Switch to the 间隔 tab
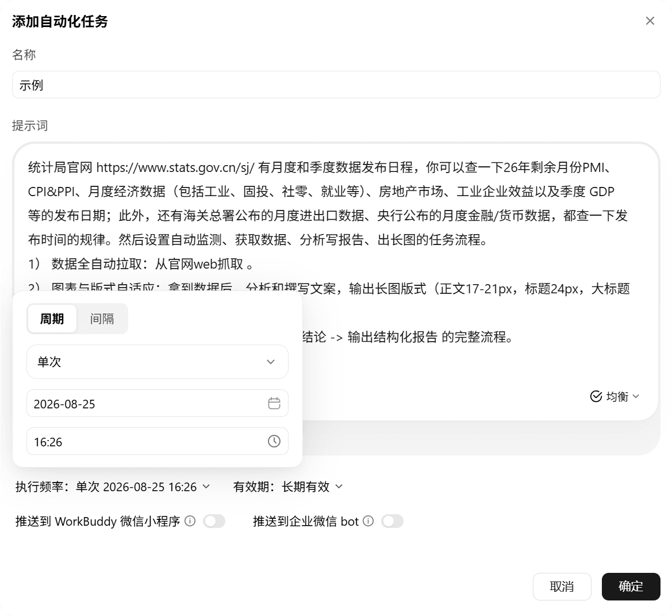 coord(102,319)
